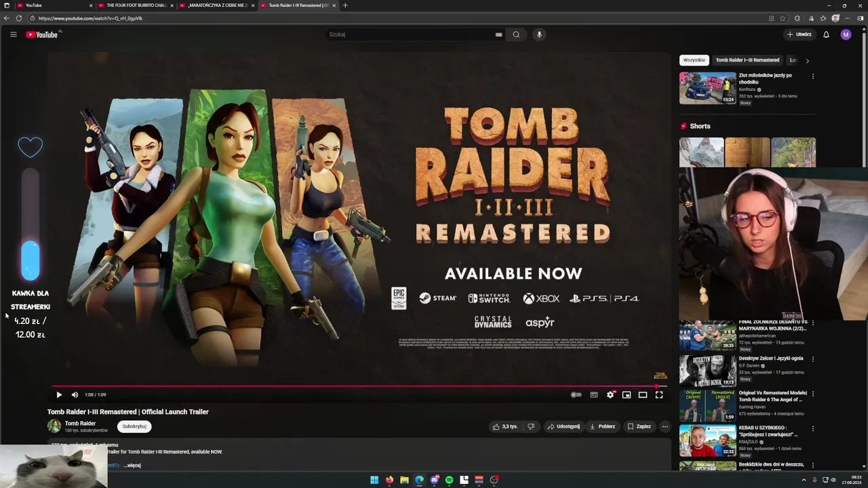This screenshot has height=488, width=868.
Task: Click the Subskrybuj button
Action: coord(134,426)
